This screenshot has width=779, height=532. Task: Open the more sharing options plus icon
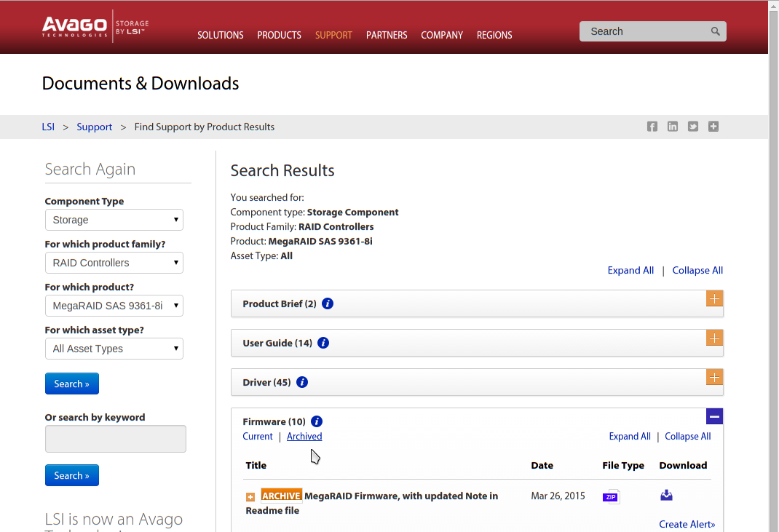tap(713, 127)
